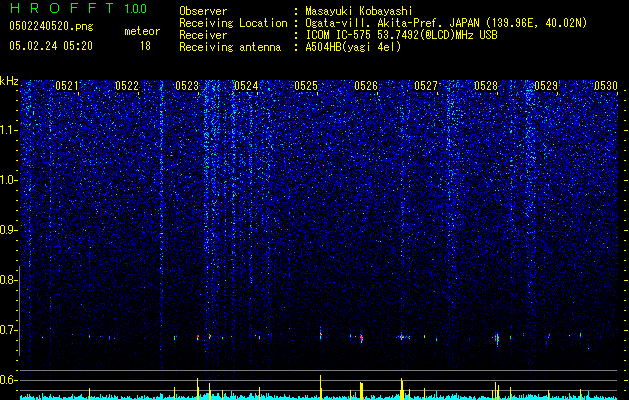Click the 0.9 kHz axis label
This screenshot has width=629, height=400.
coord(7,230)
